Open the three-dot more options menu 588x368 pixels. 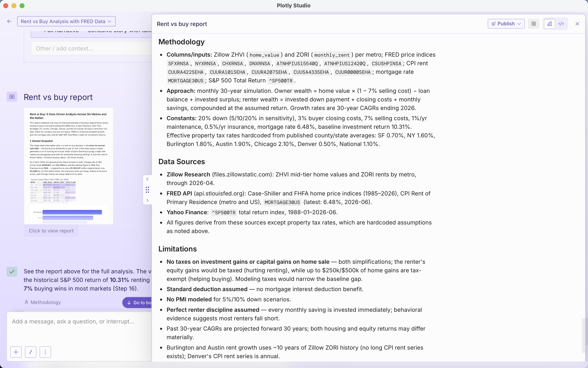coord(46,352)
